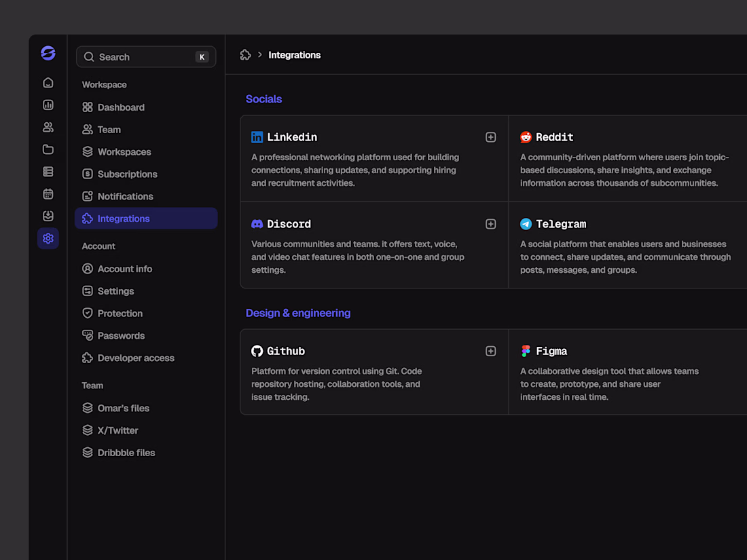The height and width of the screenshot is (560, 747).
Task: Open the bar chart analytics icon
Action: pyautogui.click(x=48, y=105)
